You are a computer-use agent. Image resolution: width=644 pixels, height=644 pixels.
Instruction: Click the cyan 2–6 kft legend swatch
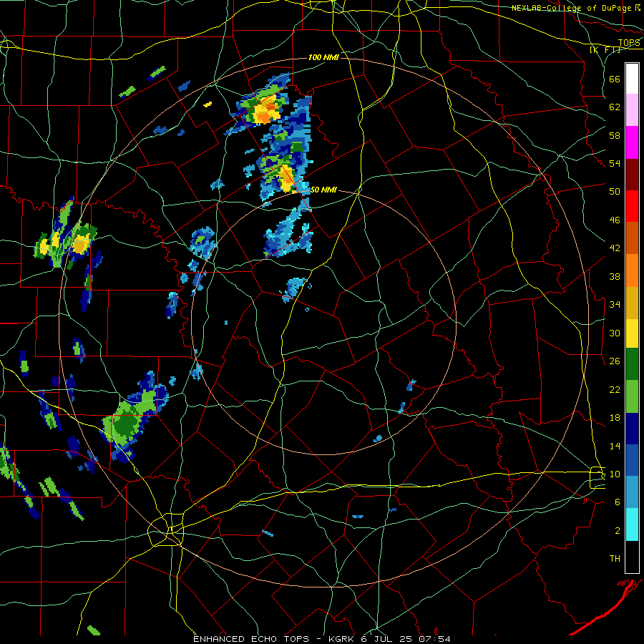(x=632, y=525)
